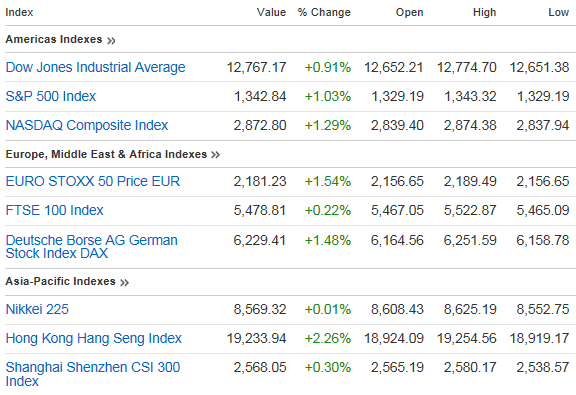Expand Europe, Middle East & Africa Indexes heading
The height and width of the screenshot is (395, 576).
106,154
